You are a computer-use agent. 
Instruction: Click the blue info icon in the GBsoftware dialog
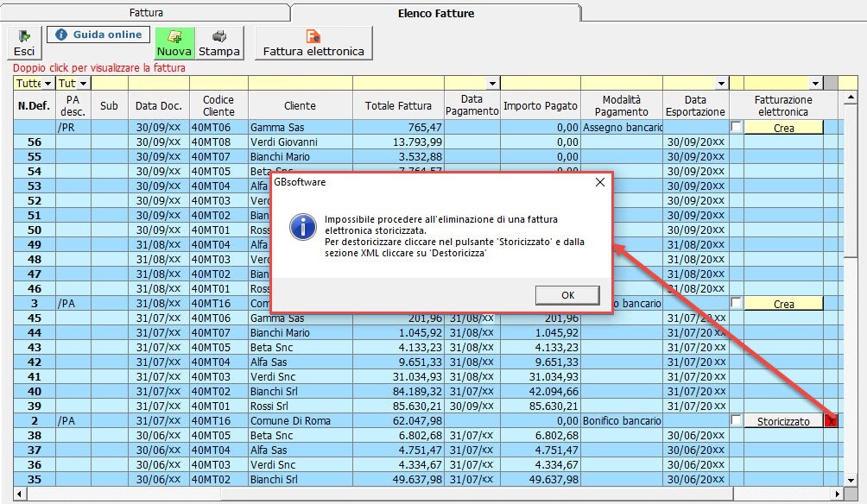(303, 227)
